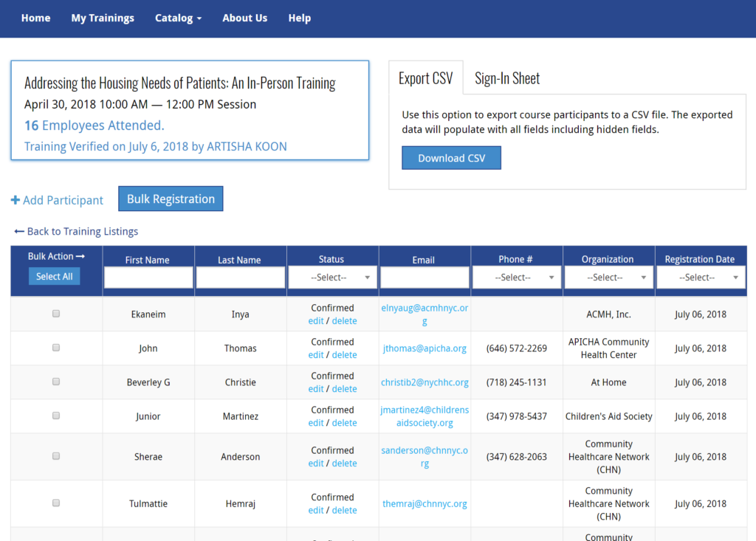
Task: Click the left arrow before Back to Training Listings
Action: pyautogui.click(x=19, y=232)
